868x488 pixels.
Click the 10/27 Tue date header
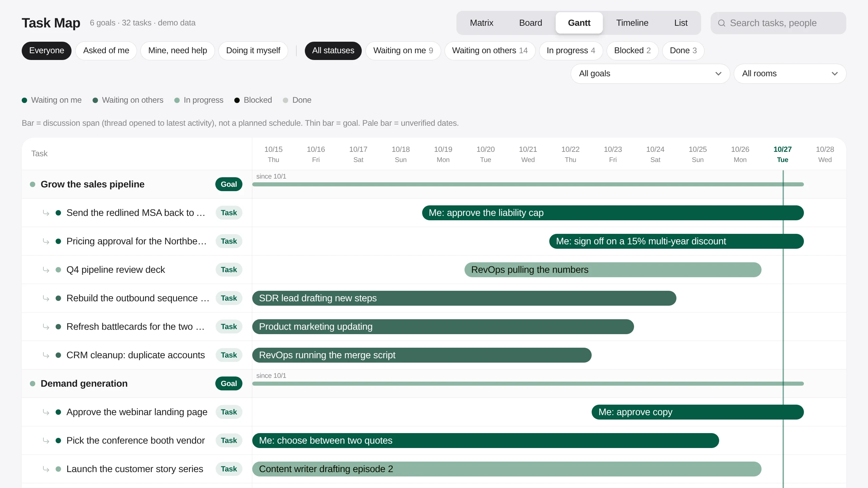click(x=783, y=154)
